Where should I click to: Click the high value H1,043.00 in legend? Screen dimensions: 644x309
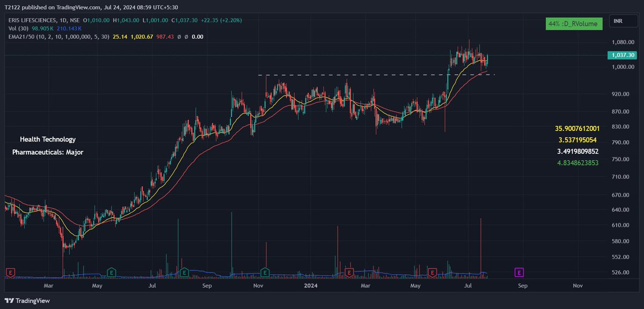click(x=127, y=20)
